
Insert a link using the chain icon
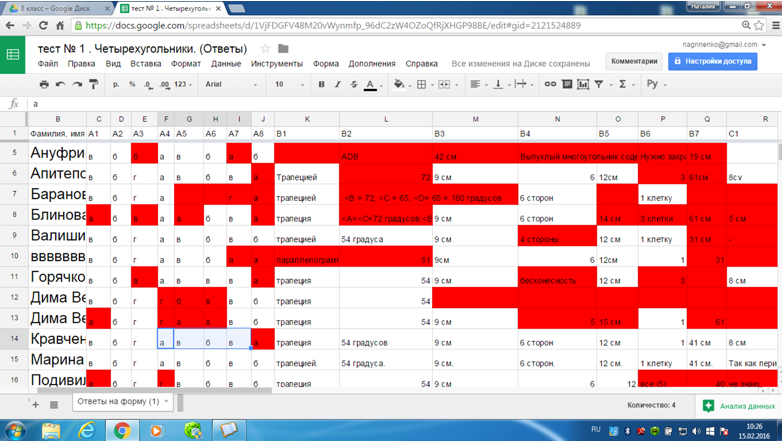550,85
